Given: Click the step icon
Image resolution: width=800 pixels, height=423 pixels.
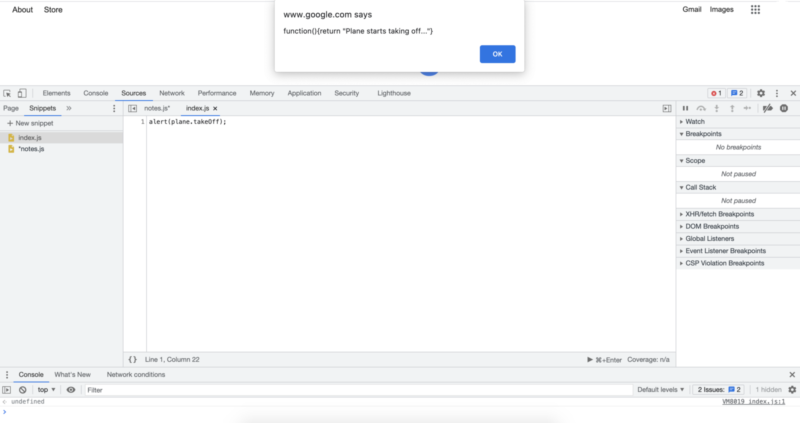Looking at the screenshot, I should click(747, 108).
